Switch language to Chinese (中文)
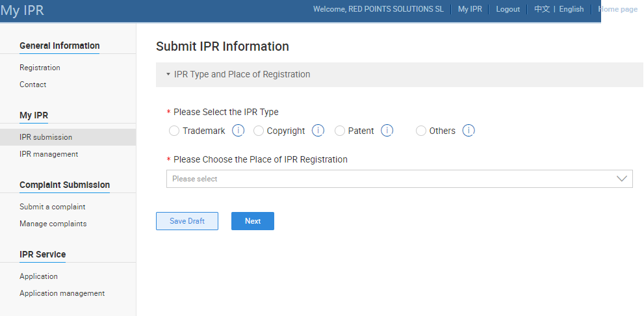 [542, 9]
